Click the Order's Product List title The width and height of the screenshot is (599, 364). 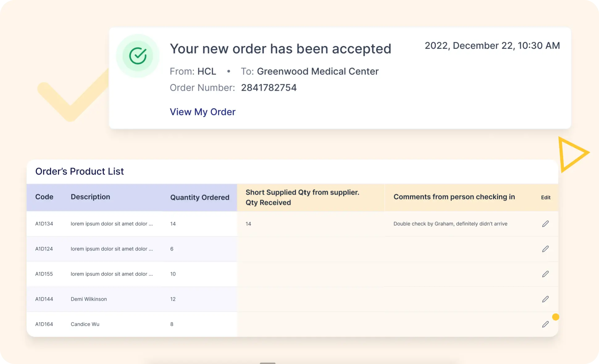coord(79,171)
